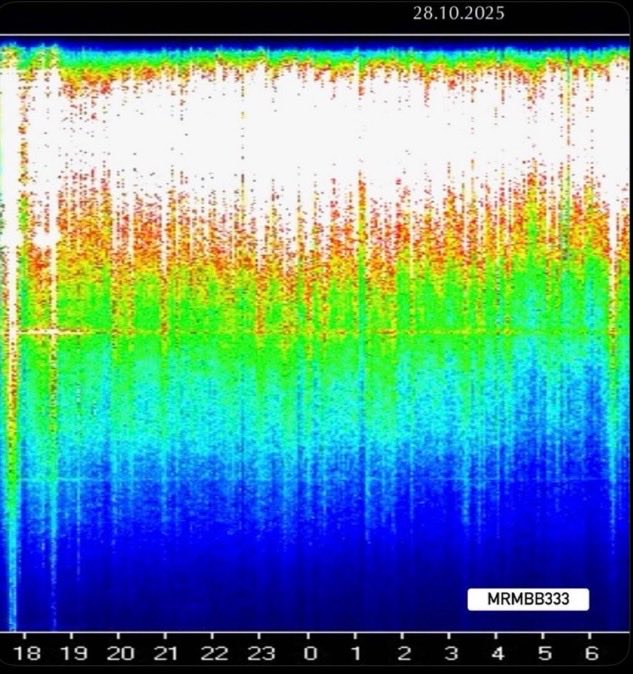This screenshot has height=674, width=633.
Task: Select hour 1 on time axis
Action: 356,653
